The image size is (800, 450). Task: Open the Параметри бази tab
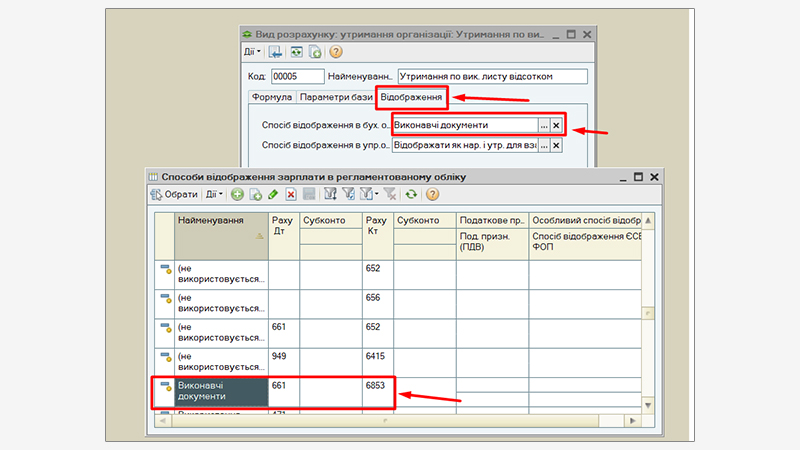click(x=335, y=98)
